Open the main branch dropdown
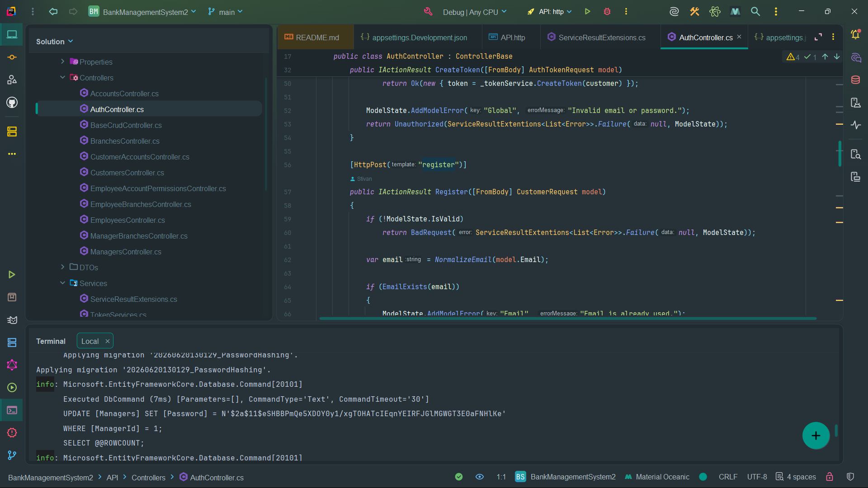This screenshot has width=868, height=488. click(x=226, y=12)
